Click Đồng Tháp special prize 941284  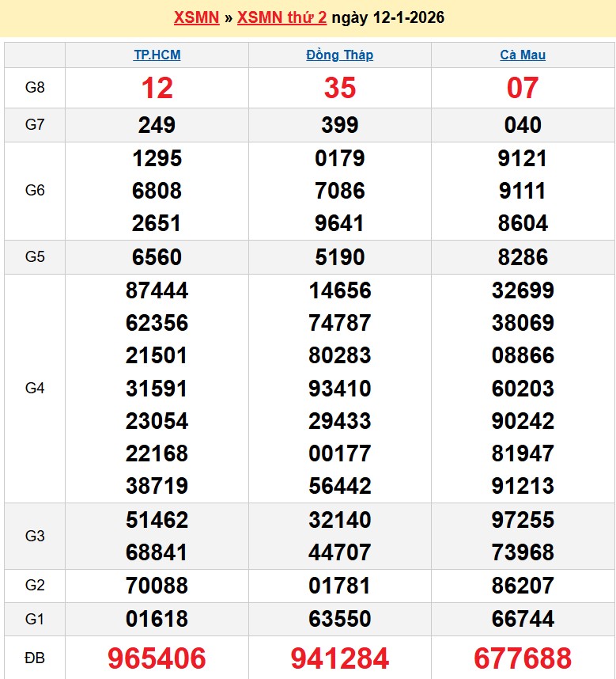(340, 658)
